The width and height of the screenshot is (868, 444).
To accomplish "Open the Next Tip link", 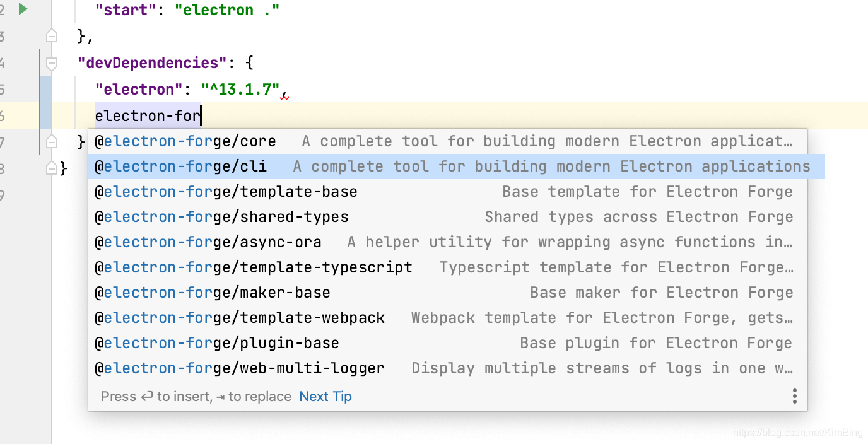I will [325, 396].
